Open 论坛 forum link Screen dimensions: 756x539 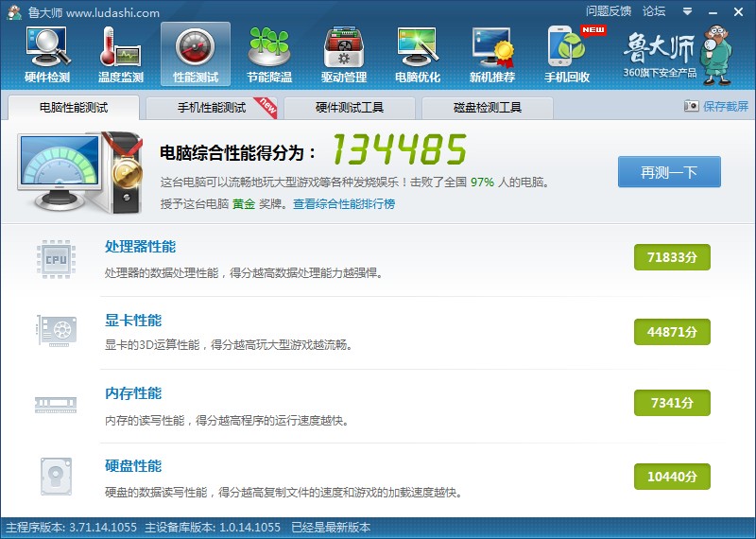(x=654, y=11)
